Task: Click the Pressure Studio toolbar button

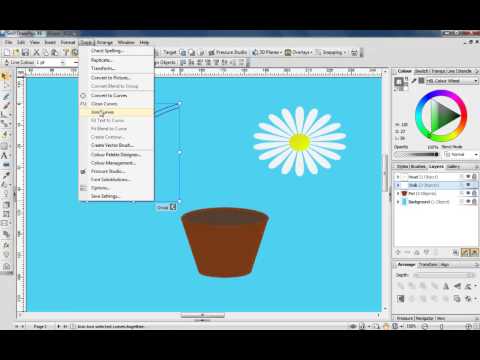Action: [x=228, y=52]
